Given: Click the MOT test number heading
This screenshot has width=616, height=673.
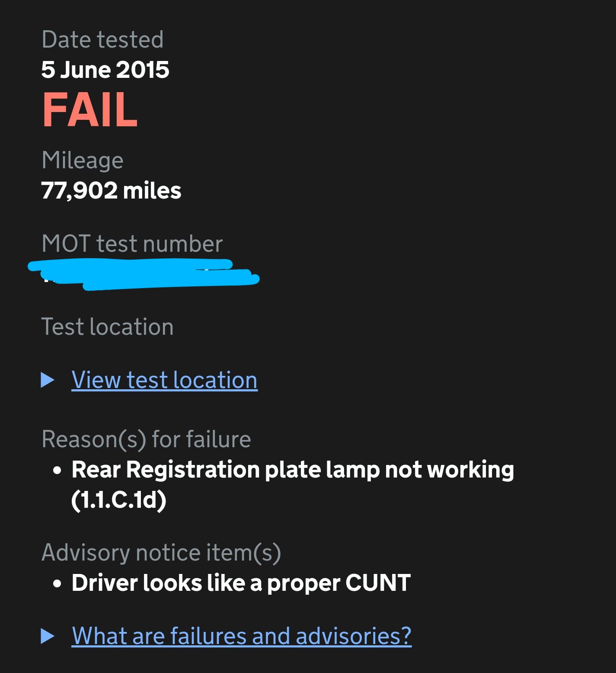Looking at the screenshot, I should coord(131,243).
